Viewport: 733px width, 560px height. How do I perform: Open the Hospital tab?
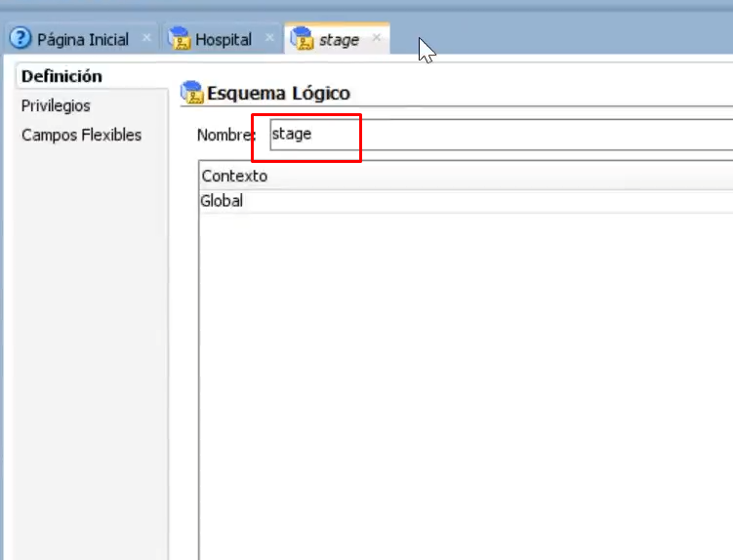(x=223, y=40)
